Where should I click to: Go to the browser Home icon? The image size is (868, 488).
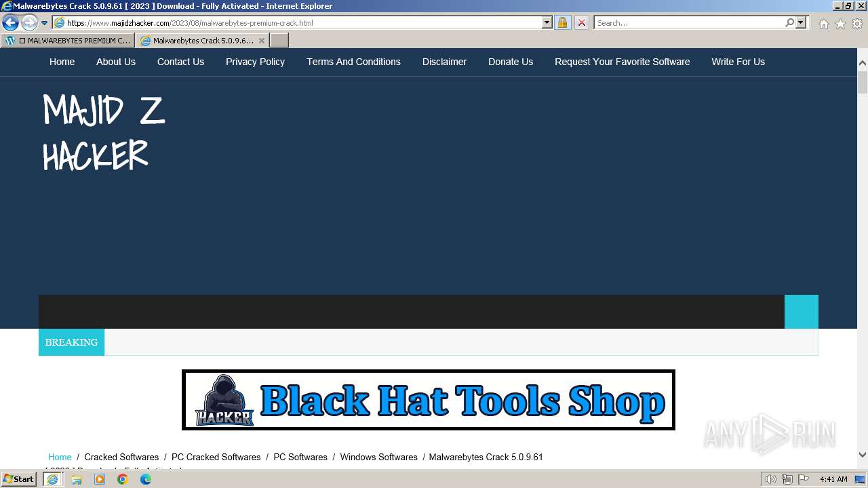pyautogui.click(x=823, y=24)
